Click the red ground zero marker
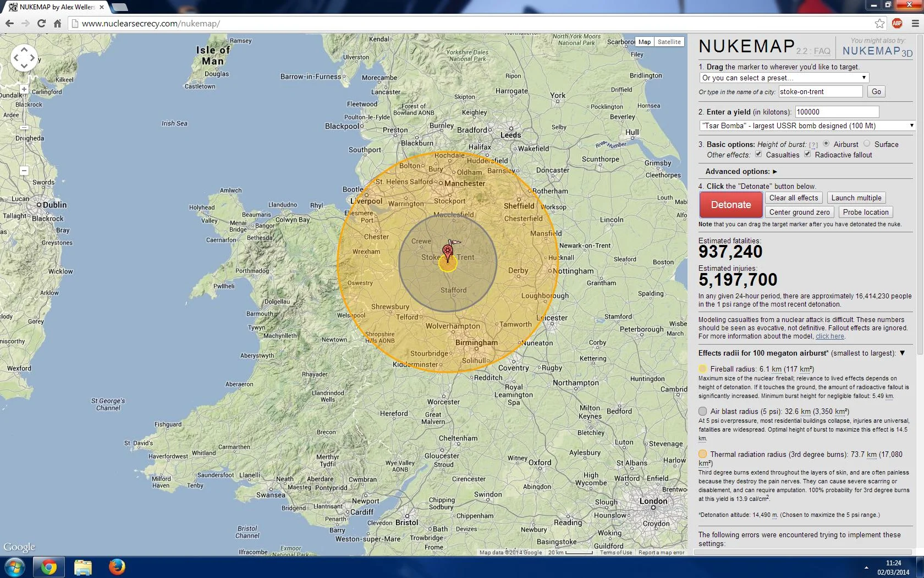The height and width of the screenshot is (578, 924). [x=448, y=253]
